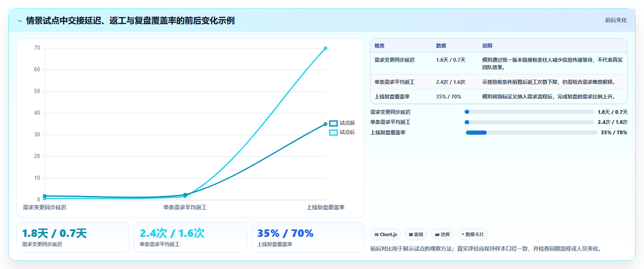Open the 1.8天 / 0.7天 data card

[x=73, y=237]
